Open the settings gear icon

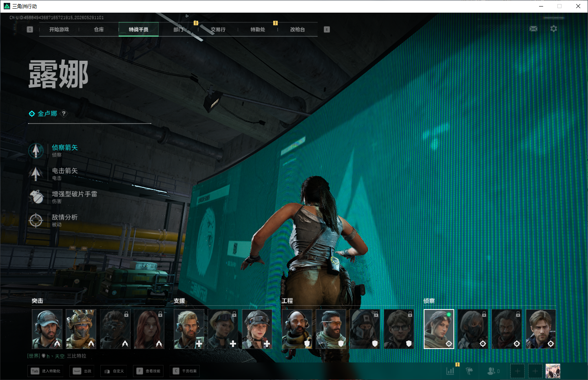tap(553, 29)
